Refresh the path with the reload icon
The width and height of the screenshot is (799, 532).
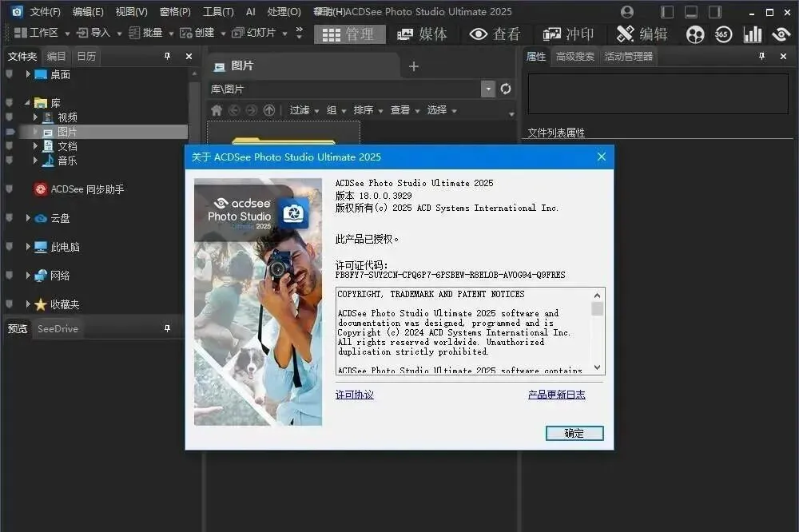pos(506,89)
